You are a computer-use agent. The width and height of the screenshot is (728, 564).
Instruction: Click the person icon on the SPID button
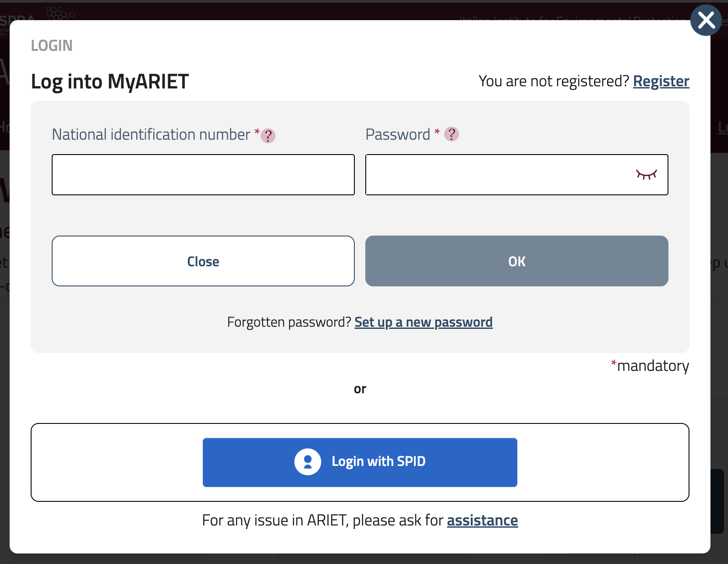(x=307, y=462)
